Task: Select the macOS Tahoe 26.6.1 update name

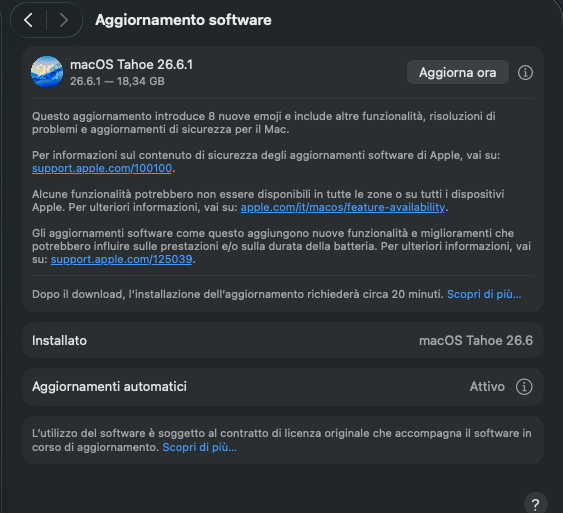Action: click(x=131, y=65)
